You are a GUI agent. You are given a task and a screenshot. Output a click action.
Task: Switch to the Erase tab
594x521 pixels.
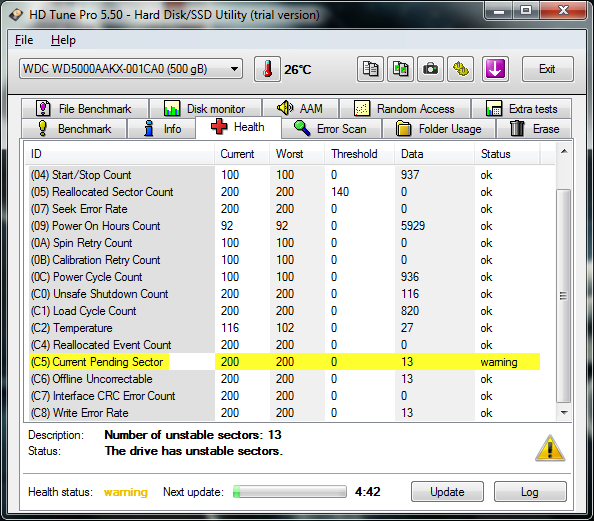pos(534,129)
